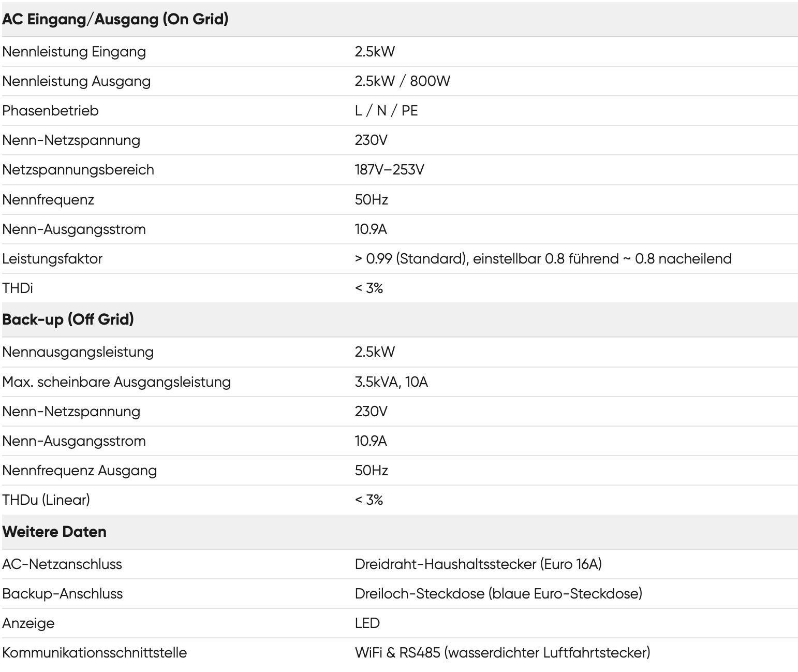Click the '2.5kW / 800W' output value

(x=402, y=81)
